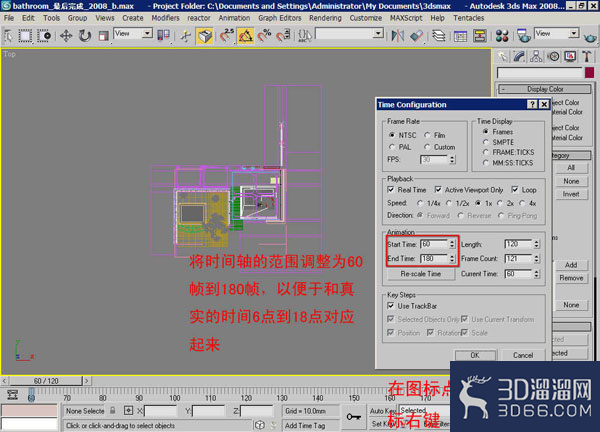Collapse the Display Color rollout

click(545, 89)
